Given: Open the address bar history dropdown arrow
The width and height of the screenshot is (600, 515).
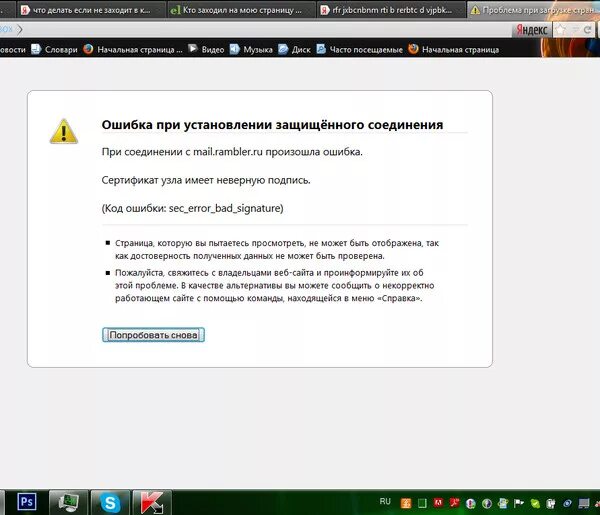Looking at the screenshot, I should [575, 30].
